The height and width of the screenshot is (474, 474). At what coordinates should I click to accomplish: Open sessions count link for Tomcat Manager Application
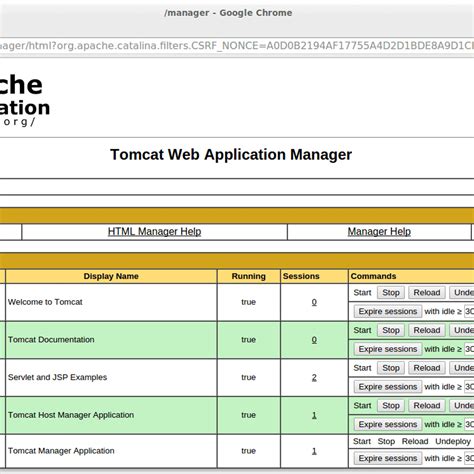pyautogui.click(x=314, y=451)
